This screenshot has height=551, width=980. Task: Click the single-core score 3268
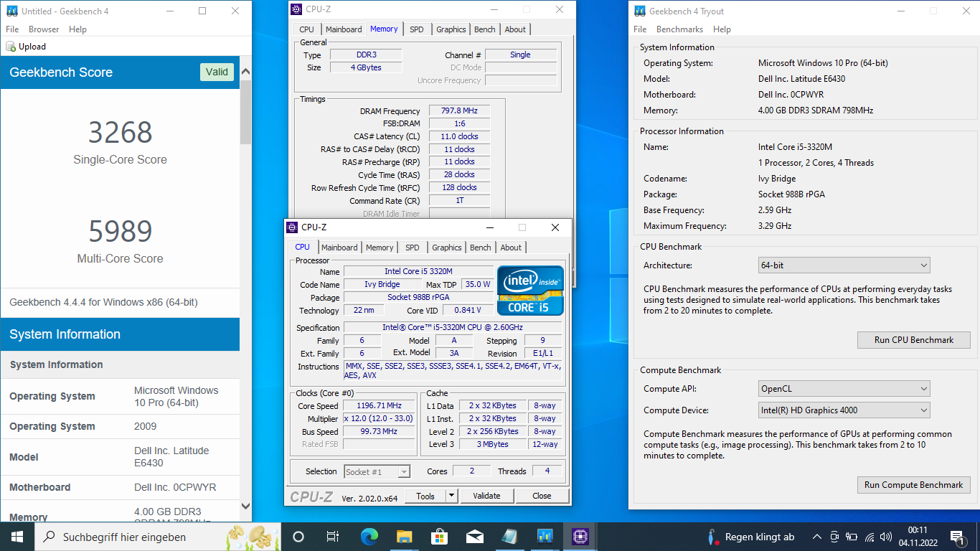(x=120, y=133)
